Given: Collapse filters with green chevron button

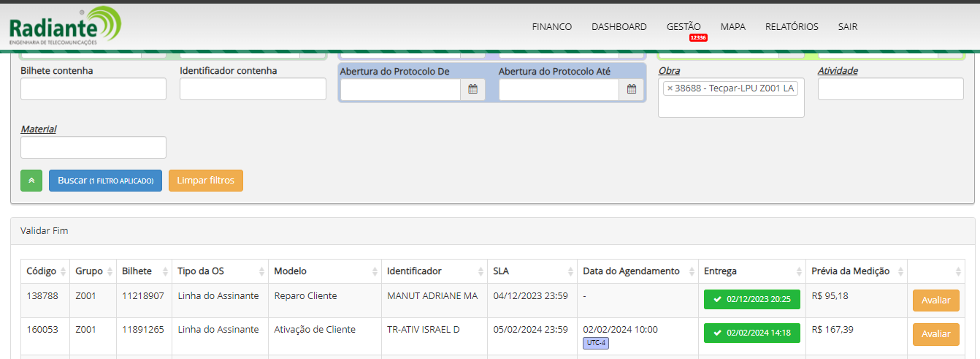Looking at the screenshot, I should [31, 181].
